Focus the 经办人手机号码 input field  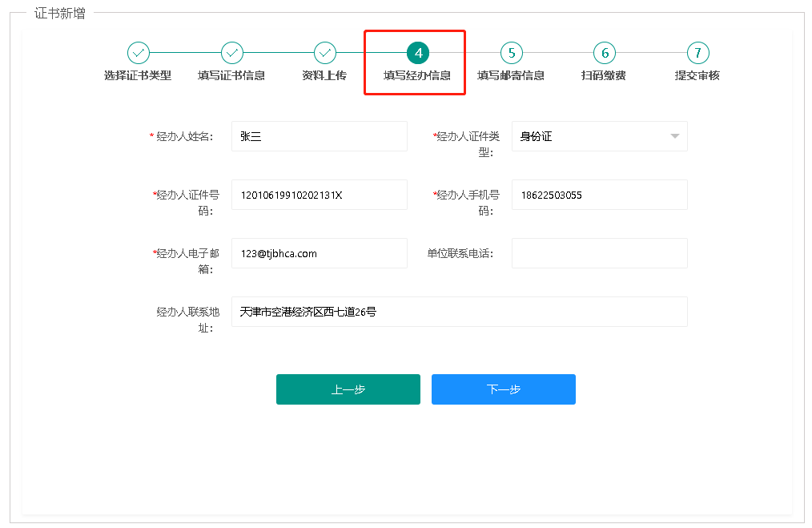(x=599, y=195)
